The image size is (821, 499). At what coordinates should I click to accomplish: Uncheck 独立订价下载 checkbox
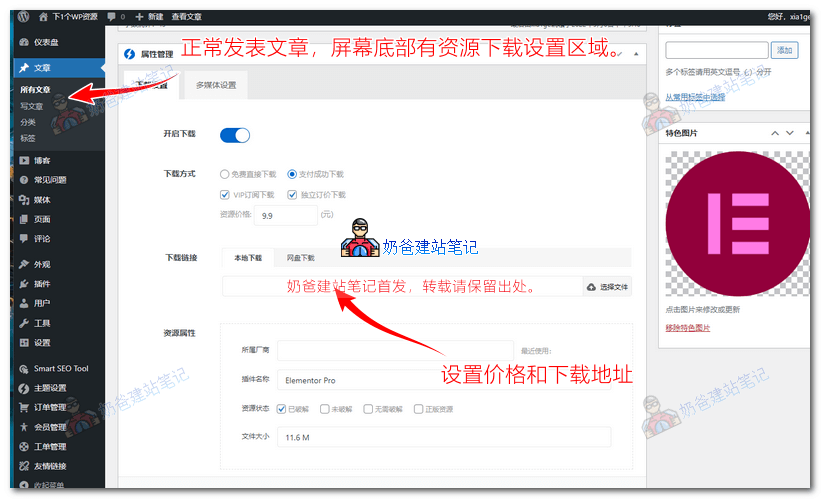pyautogui.click(x=292, y=195)
